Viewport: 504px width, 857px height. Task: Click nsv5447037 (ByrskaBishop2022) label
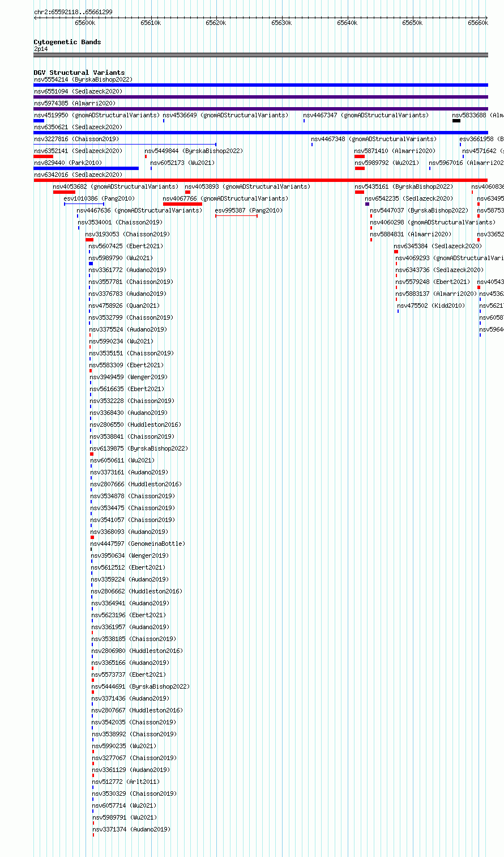[419, 211]
